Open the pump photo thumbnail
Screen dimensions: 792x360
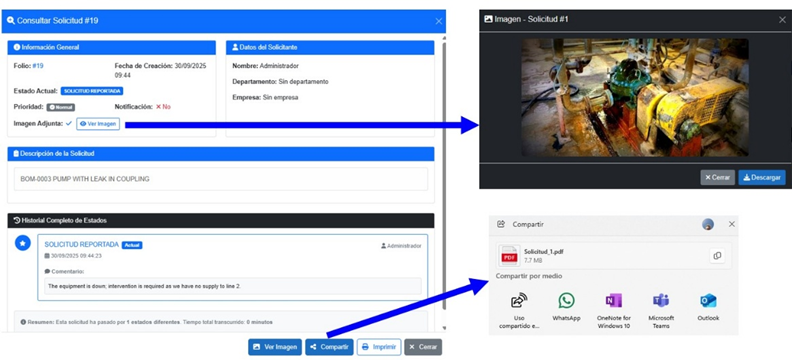(635, 97)
